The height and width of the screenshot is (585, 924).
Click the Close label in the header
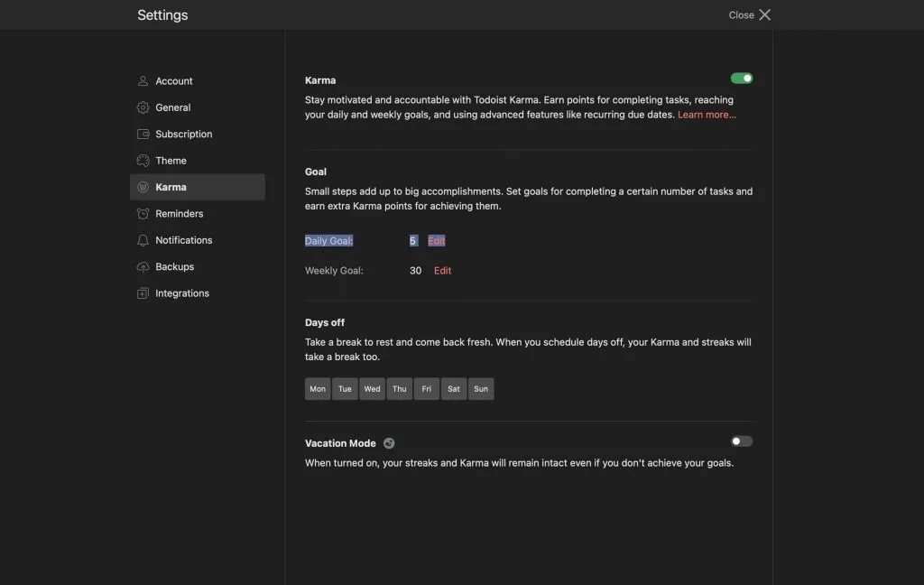click(x=742, y=15)
